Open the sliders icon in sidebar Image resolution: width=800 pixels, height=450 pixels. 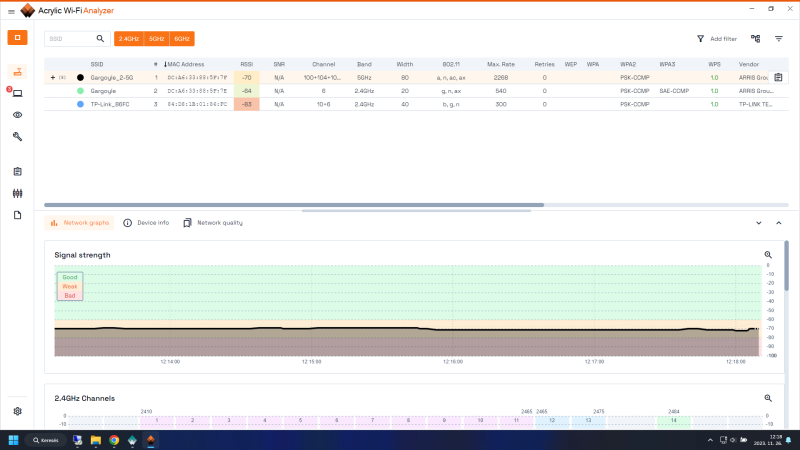[17, 193]
